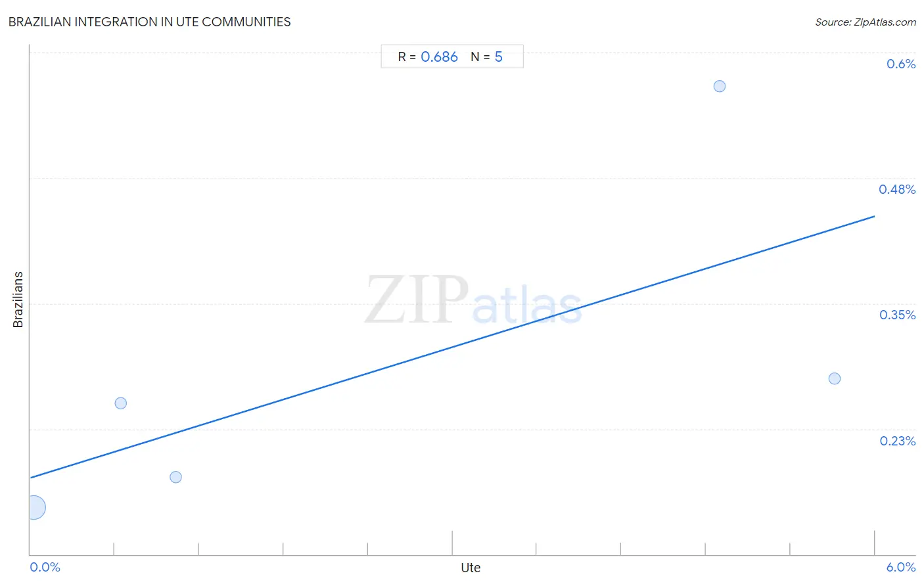Select the large bubble at 0.0% Ute
This screenshot has width=924, height=586.
pyautogui.click(x=34, y=507)
